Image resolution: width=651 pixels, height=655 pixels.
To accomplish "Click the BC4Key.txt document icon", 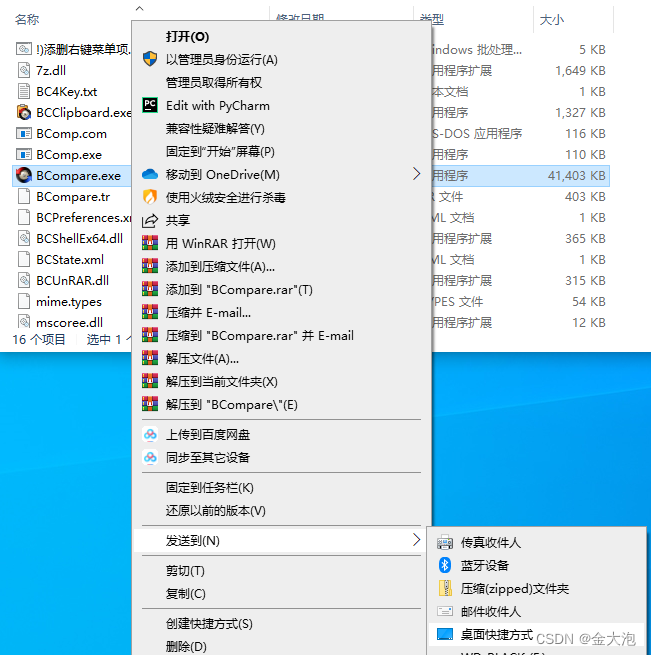I will pos(24,91).
